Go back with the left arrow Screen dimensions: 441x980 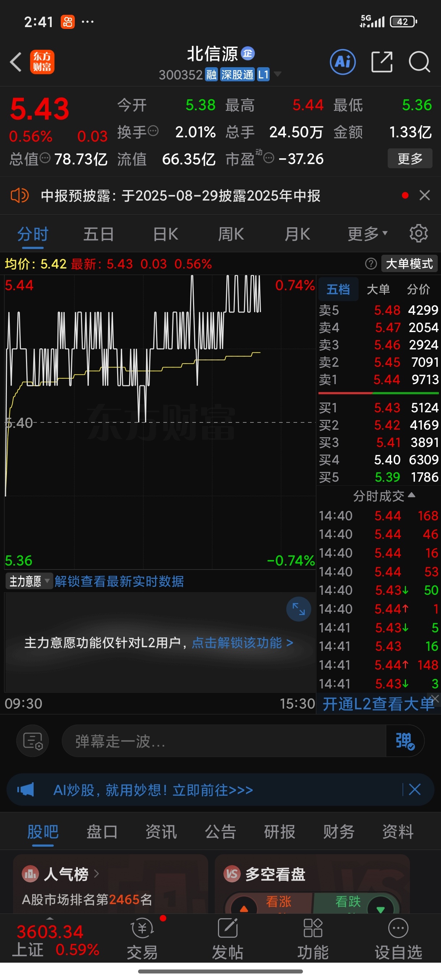click(x=16, y=62)
